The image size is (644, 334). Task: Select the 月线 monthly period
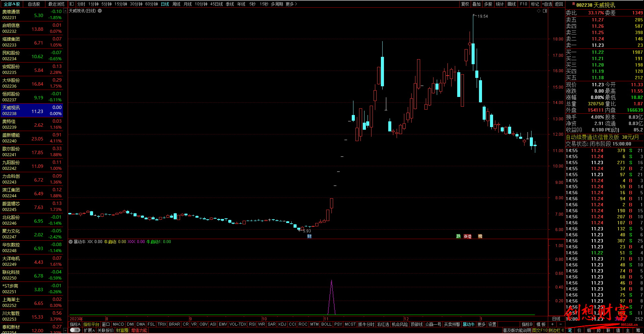pyautogui.click(x=188, y=4)
